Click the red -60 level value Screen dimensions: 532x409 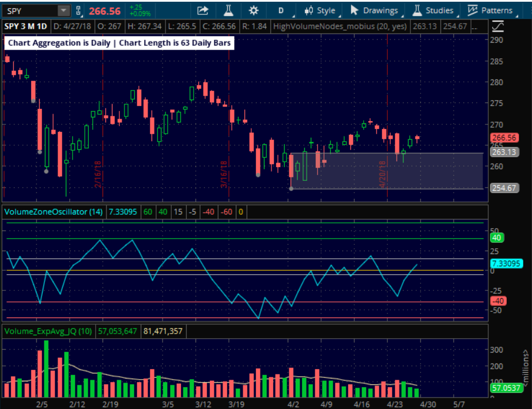227,212
